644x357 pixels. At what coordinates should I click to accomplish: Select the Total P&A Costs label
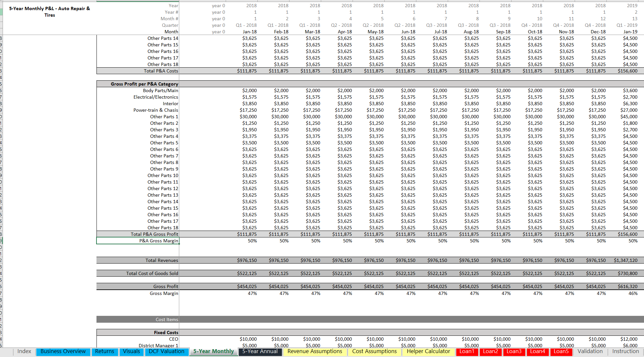[161, 71]
